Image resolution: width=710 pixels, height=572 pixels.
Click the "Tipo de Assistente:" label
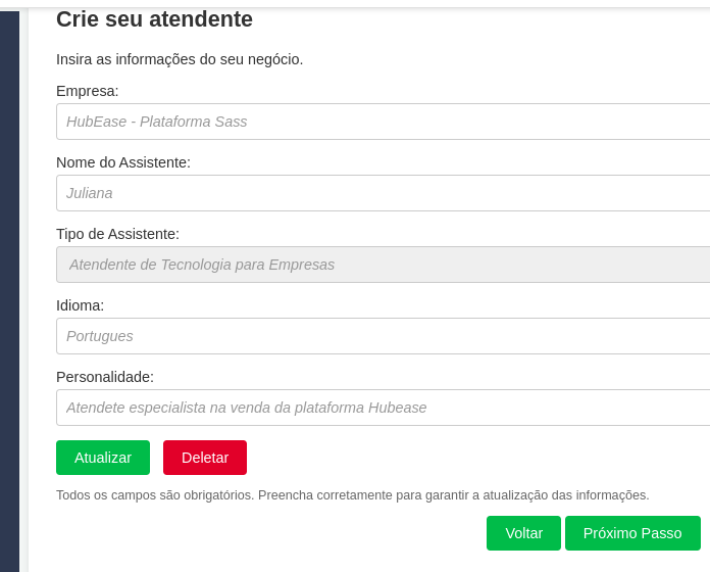[117, 234]
